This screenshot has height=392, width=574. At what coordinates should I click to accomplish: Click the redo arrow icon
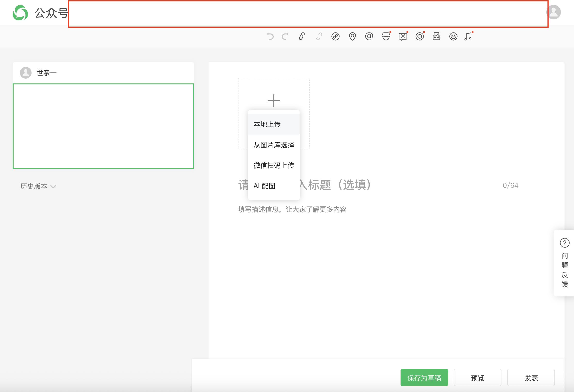(285, 37)
